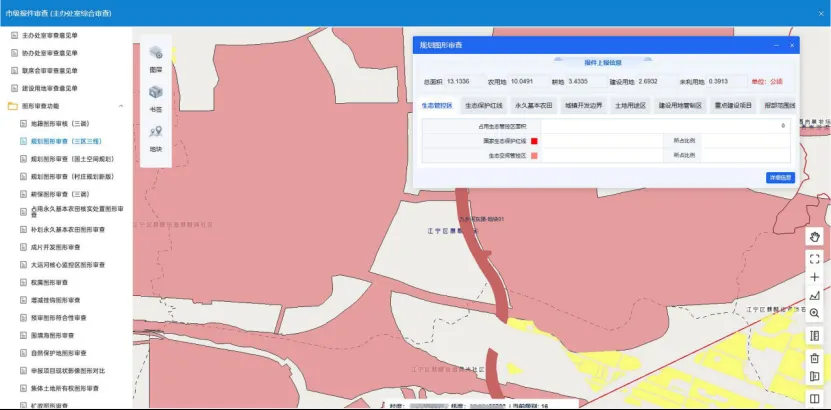Viewport: 831px width, 410px height.
Task: Click document icon beside 增减挂钩图形审查
Action: coord(23,300)
